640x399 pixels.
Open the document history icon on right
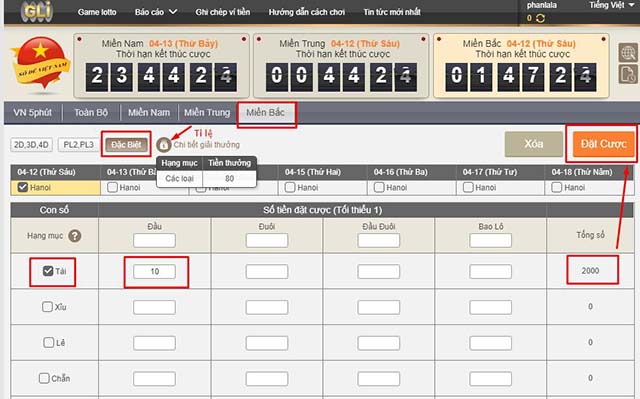(628, 74)
